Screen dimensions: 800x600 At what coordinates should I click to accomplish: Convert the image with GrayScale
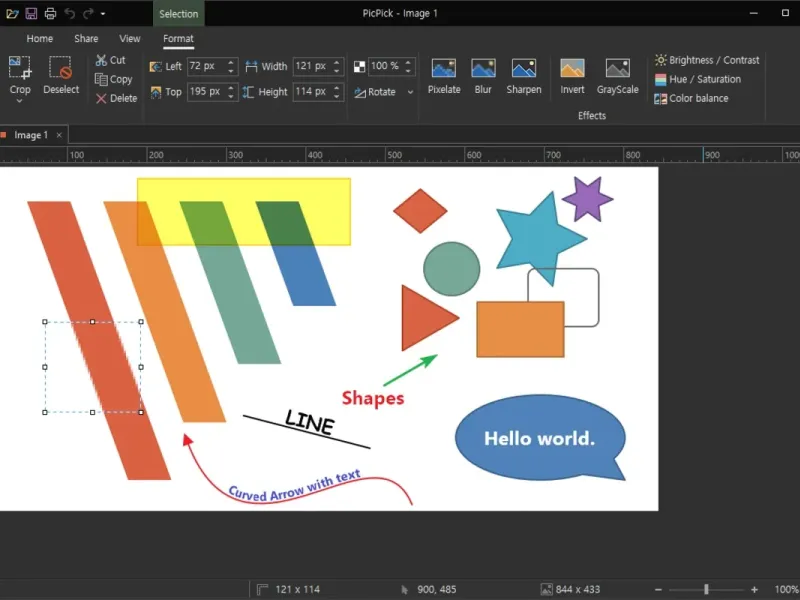click(x=617, y=68)
